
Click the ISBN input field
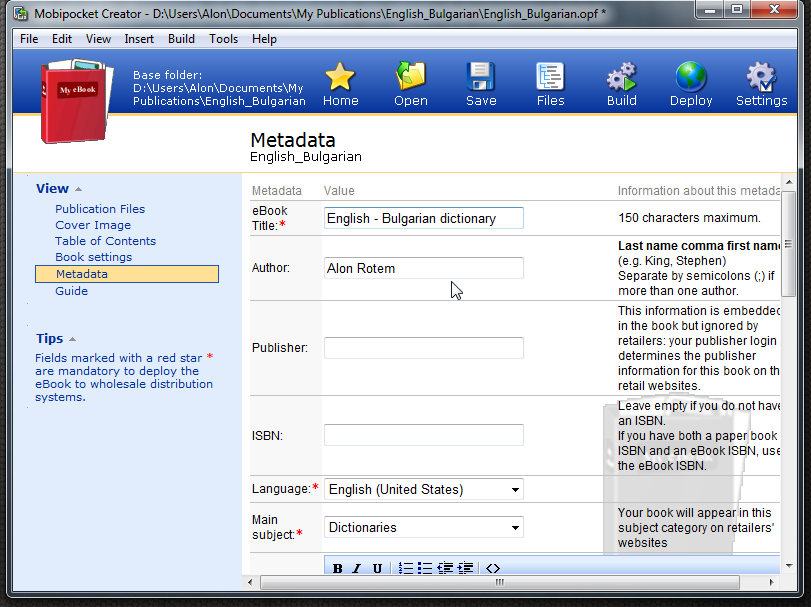coord(424,435)
